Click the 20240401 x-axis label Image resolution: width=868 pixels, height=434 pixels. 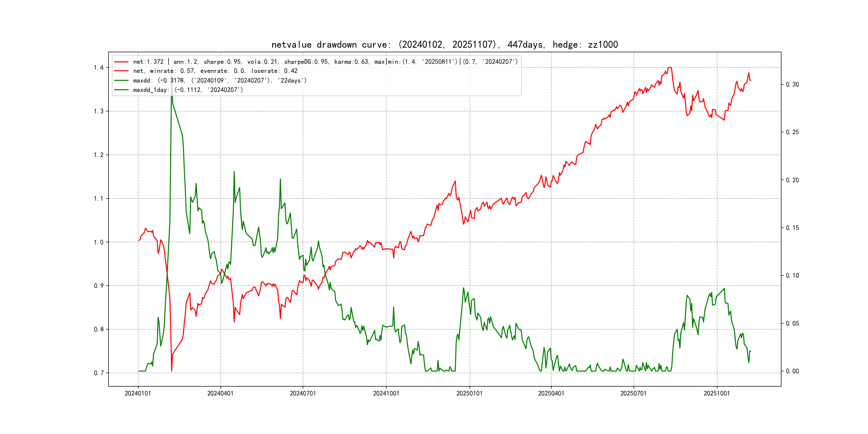220,393
